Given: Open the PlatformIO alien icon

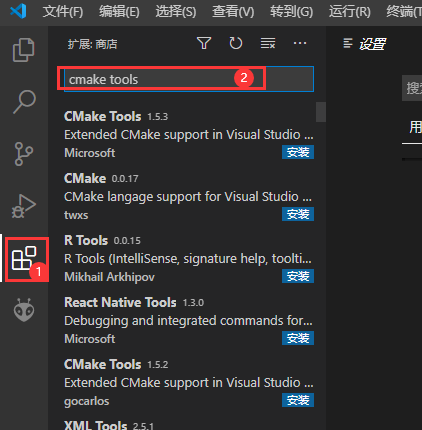Looking at the screenshot, I should [x=24, y=310].
